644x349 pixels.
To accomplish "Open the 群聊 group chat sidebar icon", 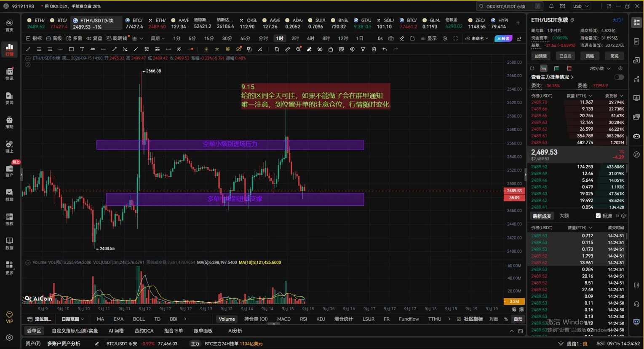I will 9,195.
